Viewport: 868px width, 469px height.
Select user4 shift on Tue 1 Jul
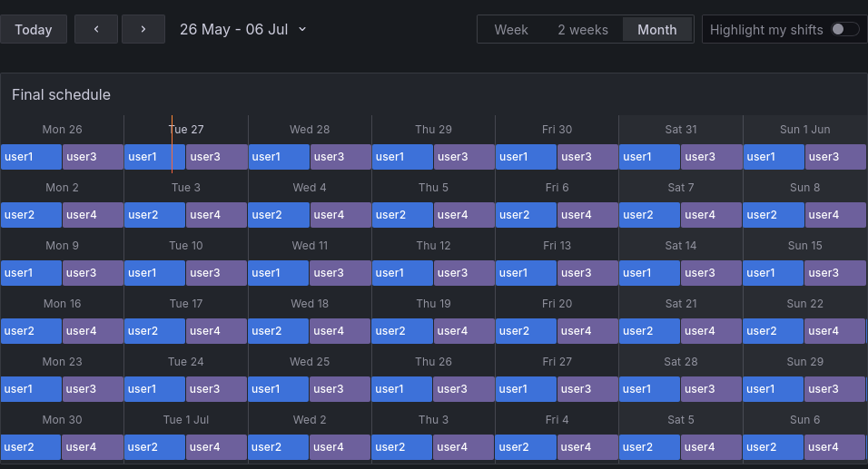[x=217, y=447]
